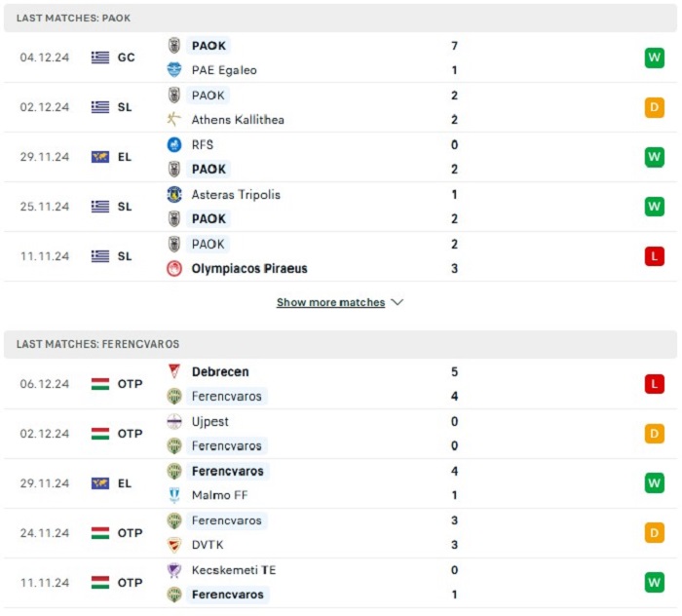Click the Athens Kallithea team logo
682x616 pixels.
pos(174,120)
